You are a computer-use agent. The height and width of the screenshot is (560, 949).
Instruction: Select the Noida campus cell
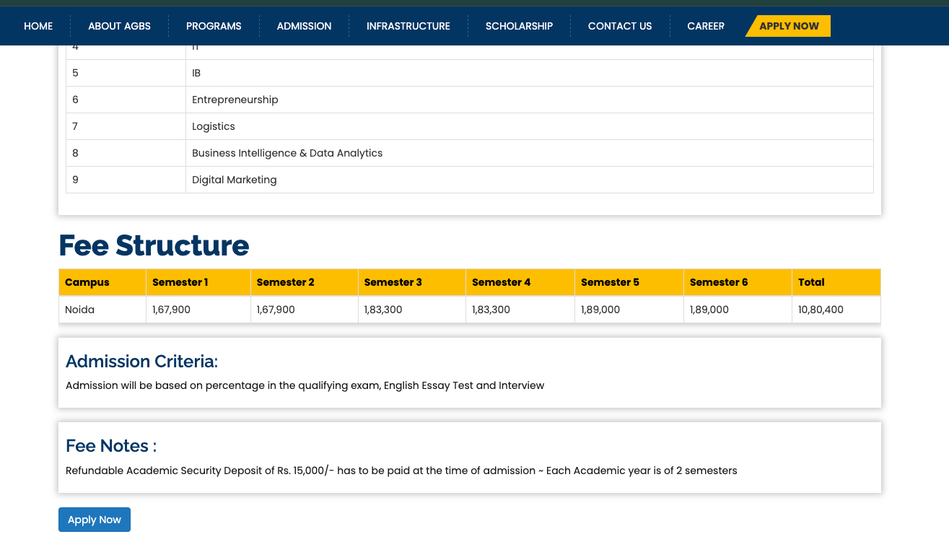click(80, 310)
